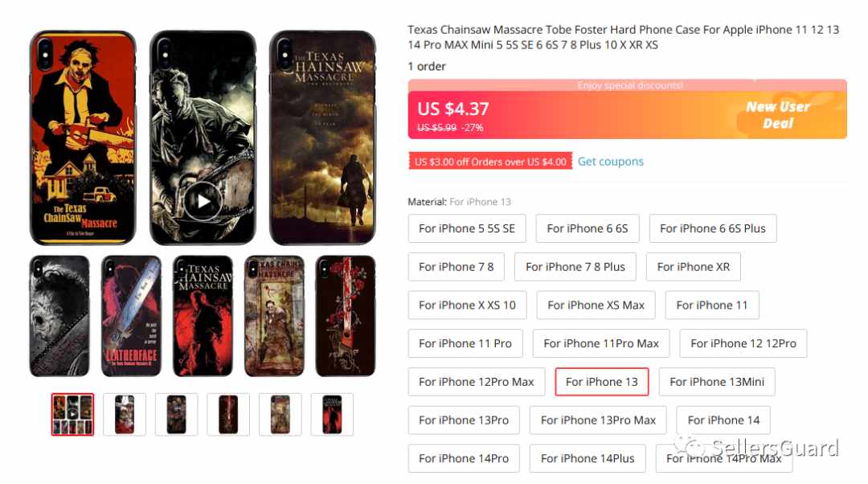
Task: Click the US $3.00 off coupon tag
Action: [490, 161]
